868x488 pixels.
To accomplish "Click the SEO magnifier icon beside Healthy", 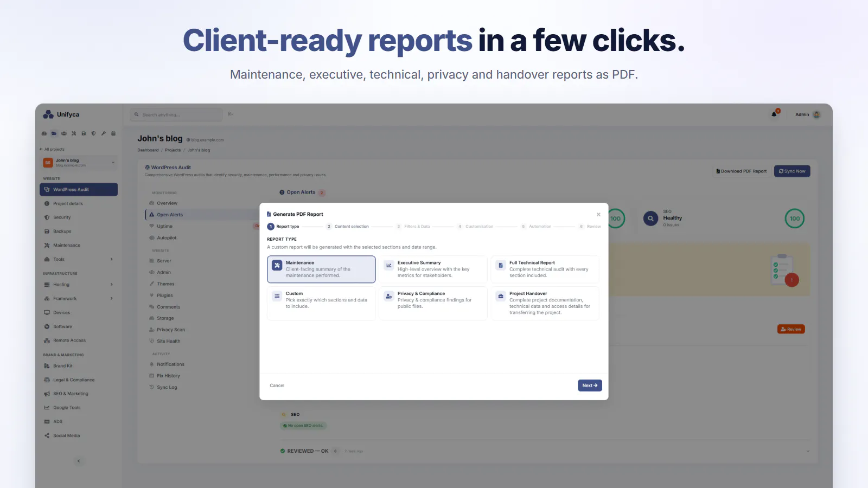I will (650, 219).
